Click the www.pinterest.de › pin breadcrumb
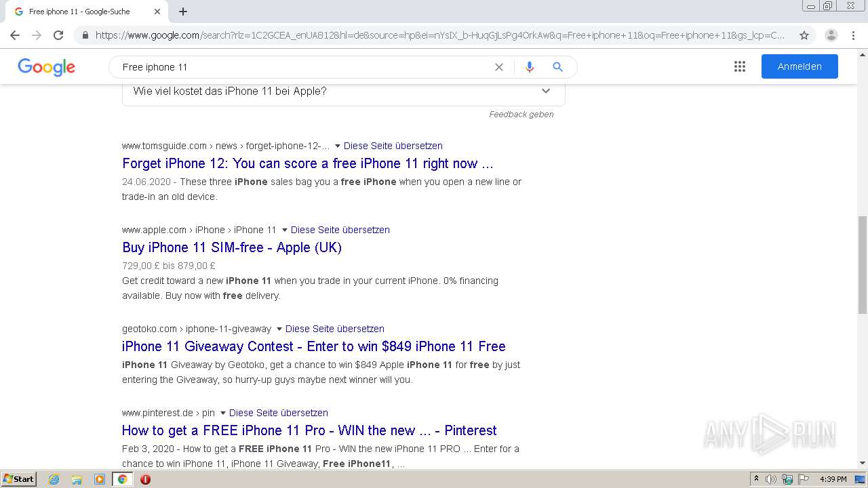 168,413
